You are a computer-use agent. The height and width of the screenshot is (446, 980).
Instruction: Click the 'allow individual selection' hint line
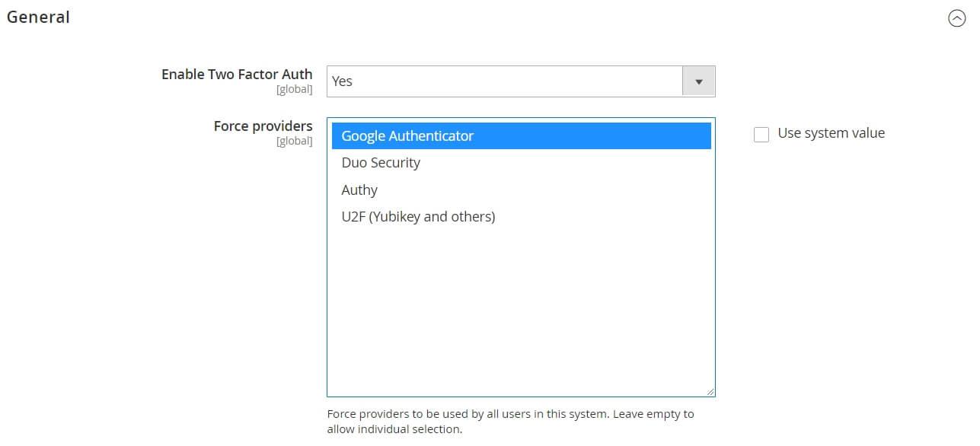394,429
